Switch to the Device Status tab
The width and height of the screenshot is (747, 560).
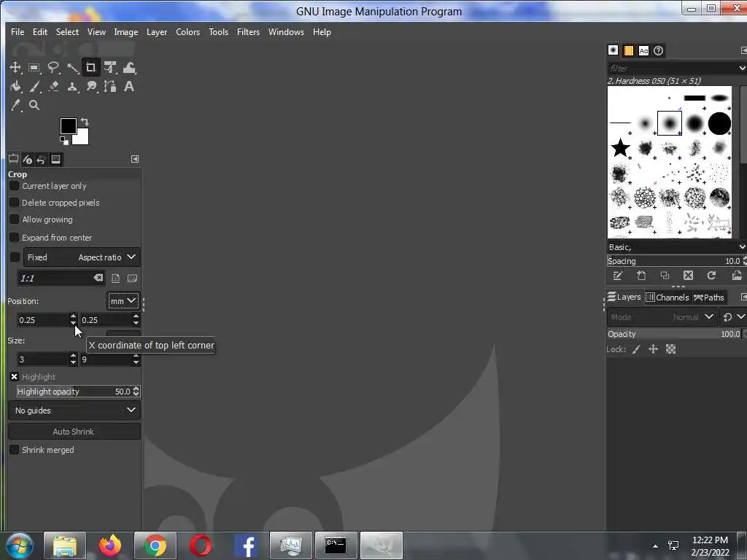27,159
